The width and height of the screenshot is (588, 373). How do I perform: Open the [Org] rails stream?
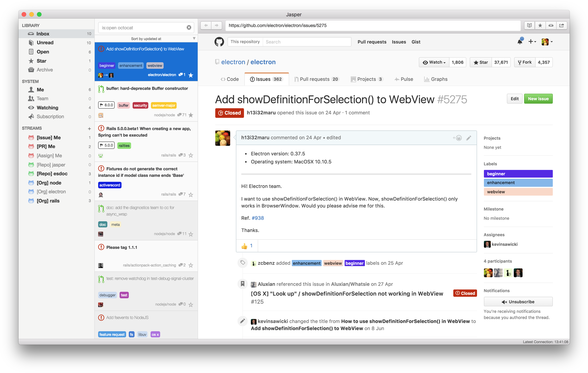pyautogui.click(x=57, y=201)
